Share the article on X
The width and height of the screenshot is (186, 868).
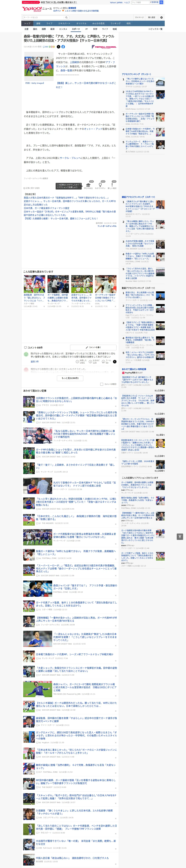[58, 47]
